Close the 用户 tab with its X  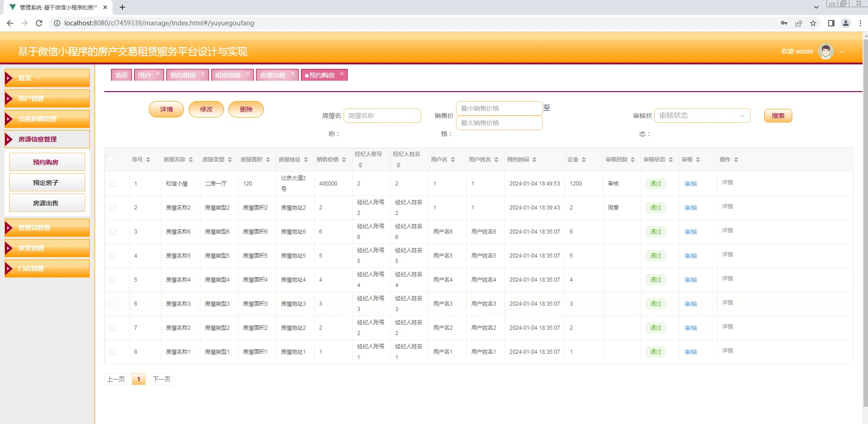click(158, 73)
